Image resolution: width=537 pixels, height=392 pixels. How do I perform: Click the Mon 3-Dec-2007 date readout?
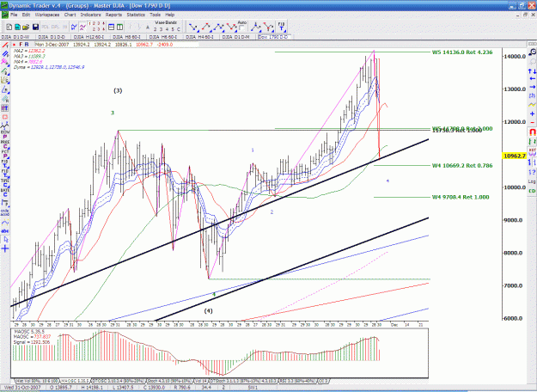coord(52,45)
